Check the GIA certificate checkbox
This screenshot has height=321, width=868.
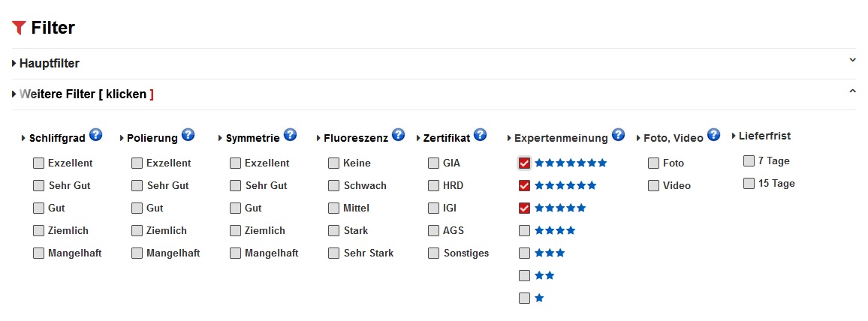434,163
